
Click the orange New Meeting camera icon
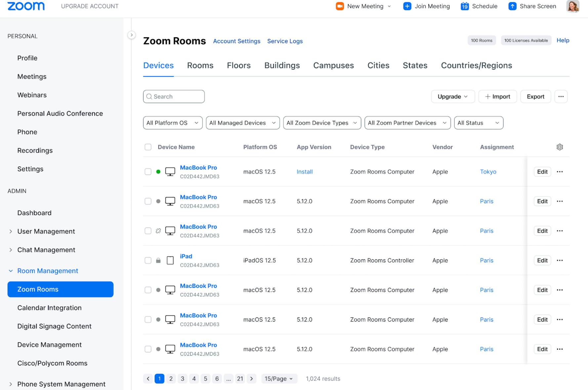click(x=340, y=6)
